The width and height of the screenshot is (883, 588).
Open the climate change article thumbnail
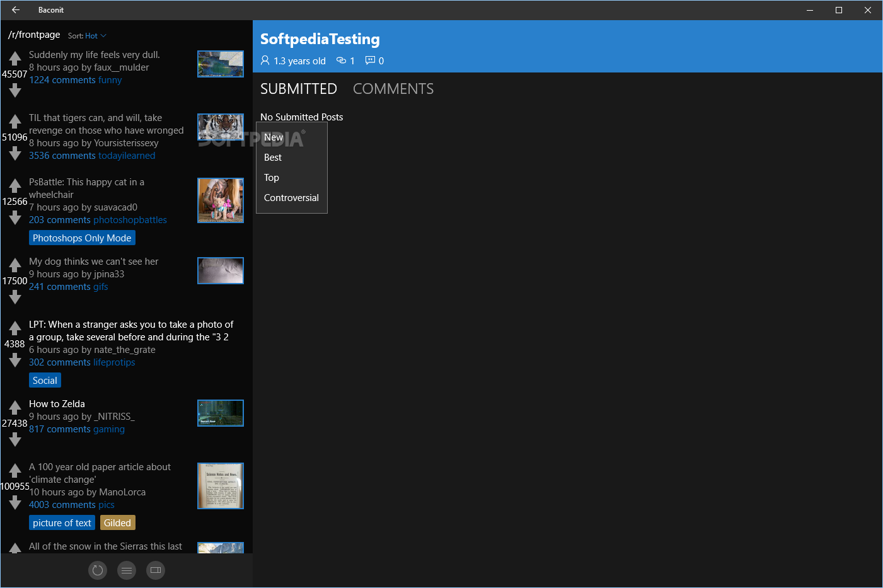click(221, 486)
